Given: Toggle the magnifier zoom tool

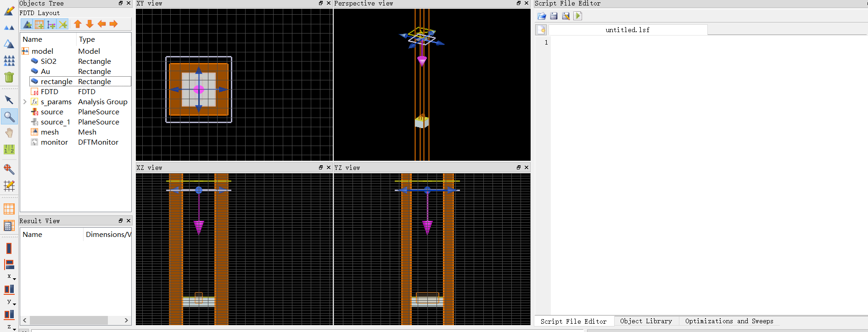Looking at the screenshot, I should pyautogui.click(x=9, y=117).
